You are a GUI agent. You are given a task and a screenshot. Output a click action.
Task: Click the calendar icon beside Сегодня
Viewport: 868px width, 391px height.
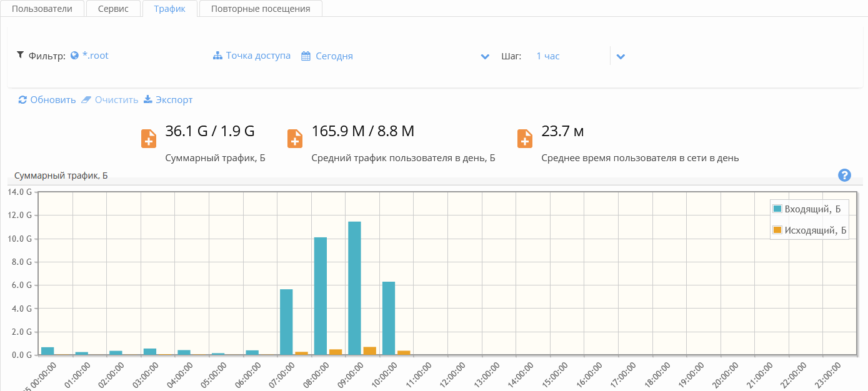coord(306,56)
